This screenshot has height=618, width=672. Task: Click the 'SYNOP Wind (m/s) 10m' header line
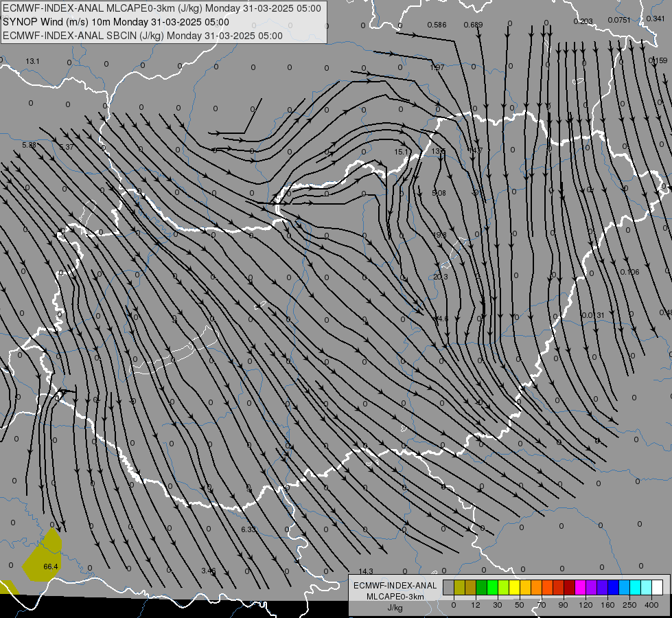point(116,22)
